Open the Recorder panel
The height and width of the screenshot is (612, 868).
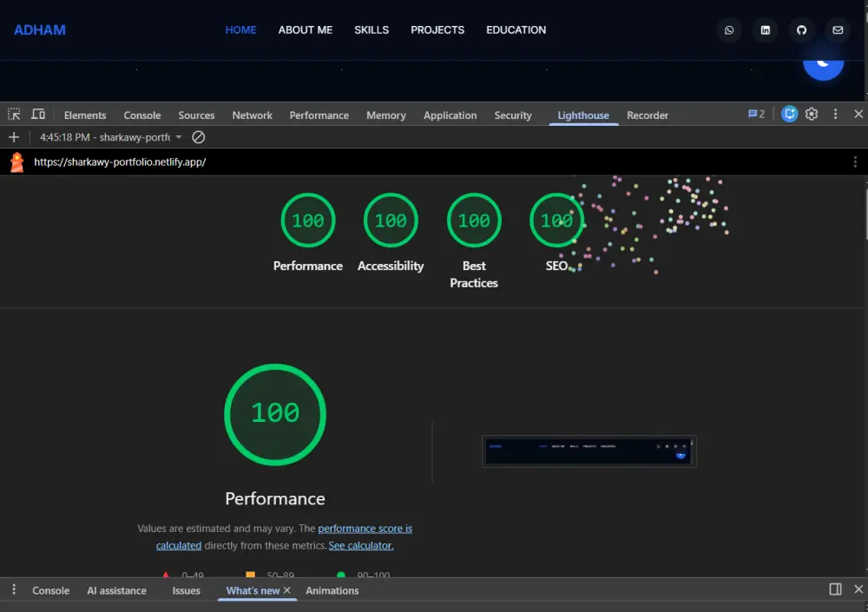[x=648, y=115]
